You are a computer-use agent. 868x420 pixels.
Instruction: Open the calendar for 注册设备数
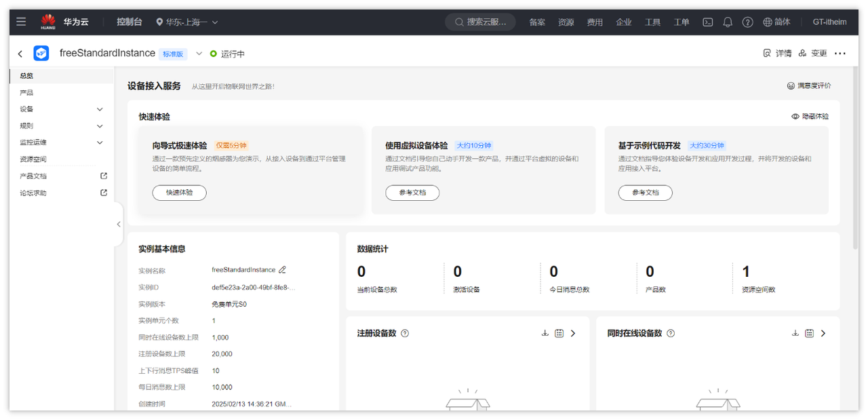(x=559, y=333)
